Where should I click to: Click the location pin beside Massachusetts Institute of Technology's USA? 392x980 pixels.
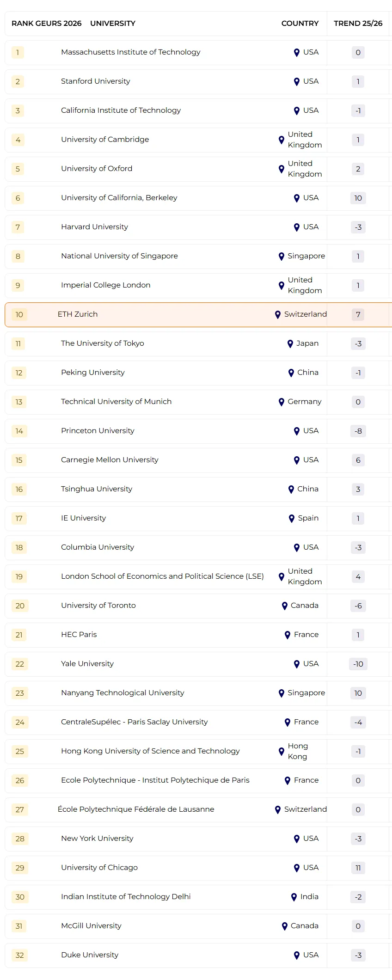(297, 53)
